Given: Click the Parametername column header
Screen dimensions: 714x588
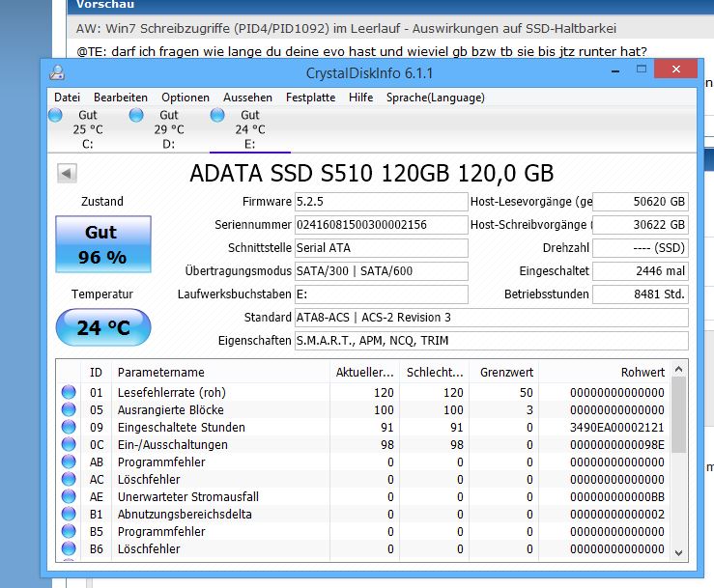Looking at the screenshot, I should pyautogui.click(x=221, y=373).
